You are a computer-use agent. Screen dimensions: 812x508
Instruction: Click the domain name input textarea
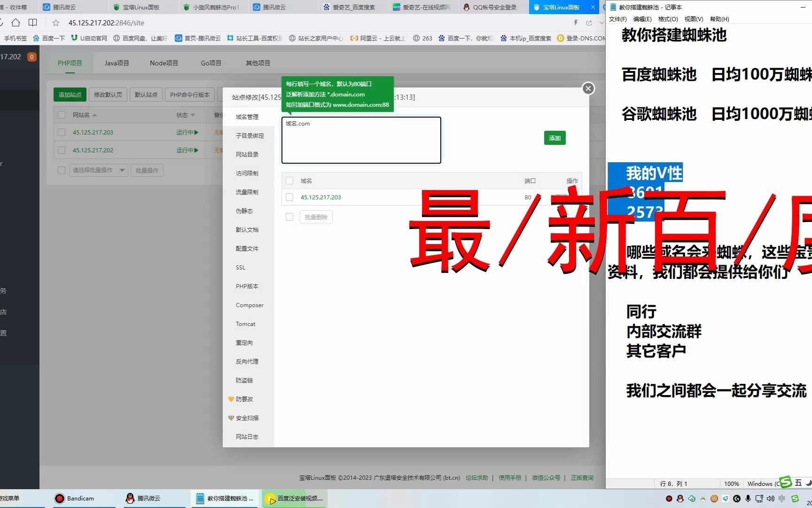tap(361, 140)
